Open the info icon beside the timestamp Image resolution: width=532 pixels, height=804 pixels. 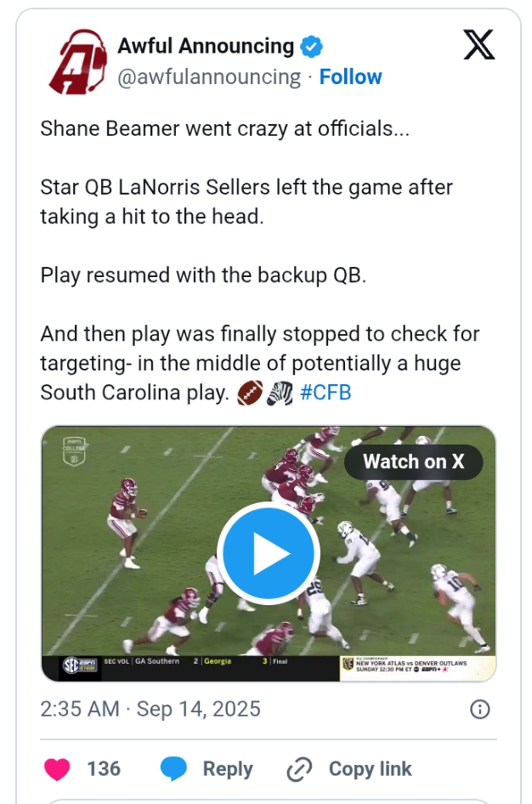point(479,709)
